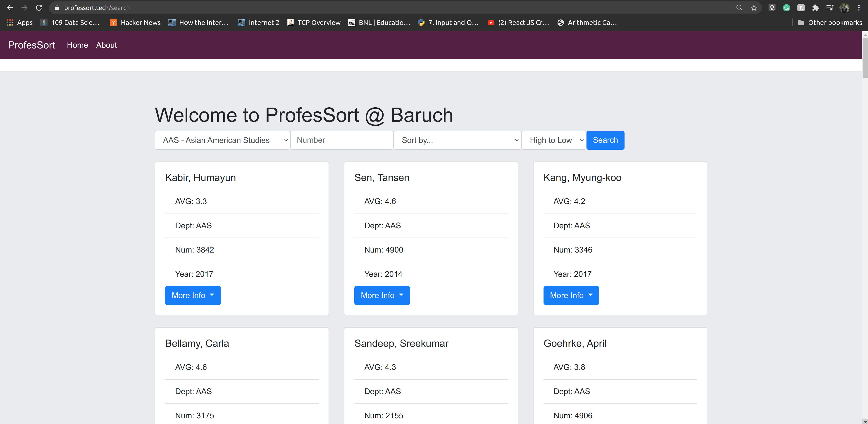This screenshot has height=424, width=868.
Task: Click the browser back arrow
Action: (10, 7)
